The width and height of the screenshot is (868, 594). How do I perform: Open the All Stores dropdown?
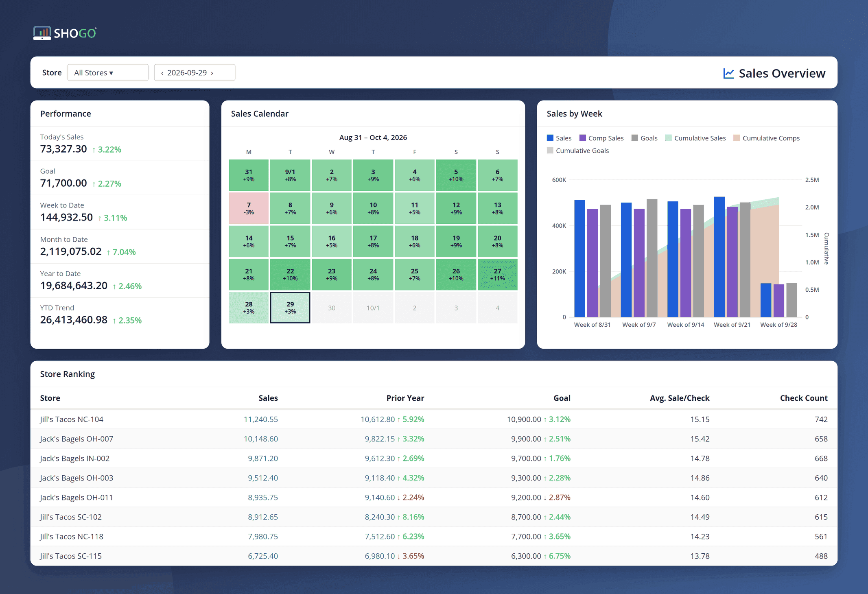(108, 72)
